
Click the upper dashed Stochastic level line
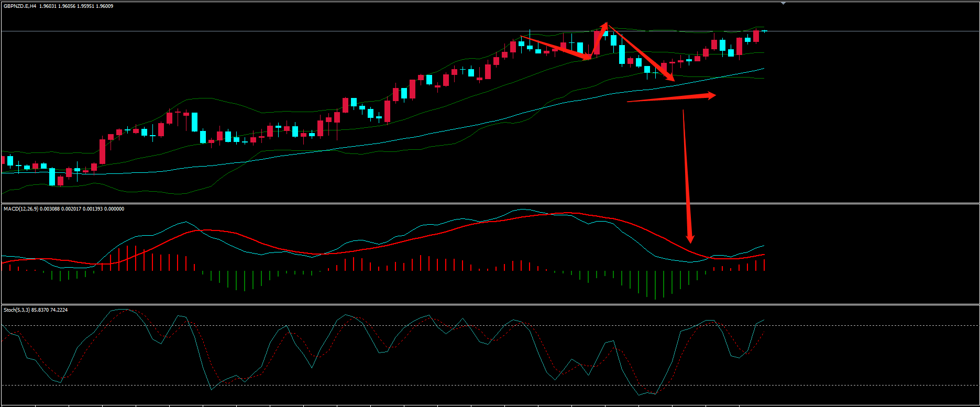(x=490, y=326)
